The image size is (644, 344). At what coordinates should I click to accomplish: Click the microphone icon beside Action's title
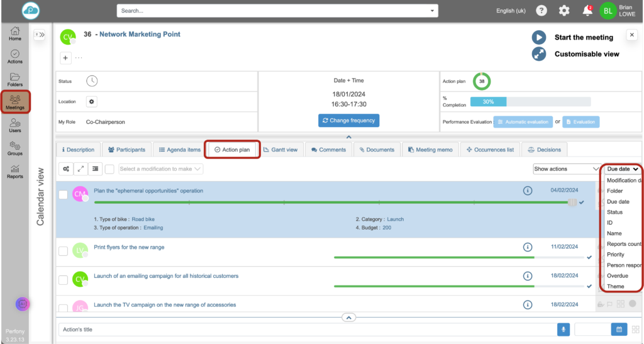(x=563, y=329)
